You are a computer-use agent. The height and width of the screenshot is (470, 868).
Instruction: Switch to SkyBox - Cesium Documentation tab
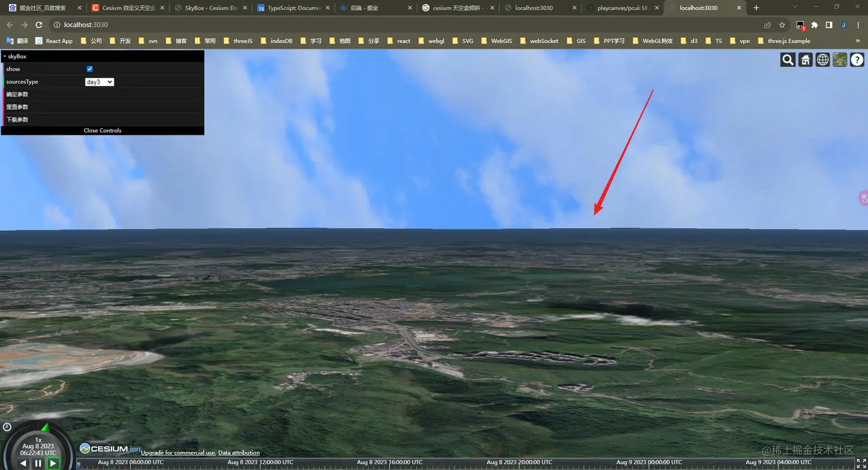coord(210,8)
